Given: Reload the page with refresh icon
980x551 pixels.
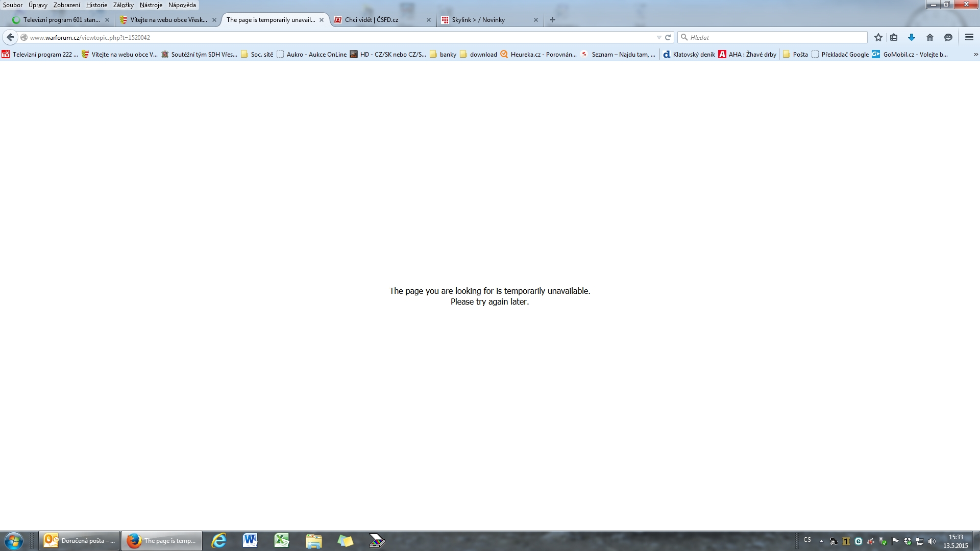Looking at the screenshot, I should click(x=668, y=37).
